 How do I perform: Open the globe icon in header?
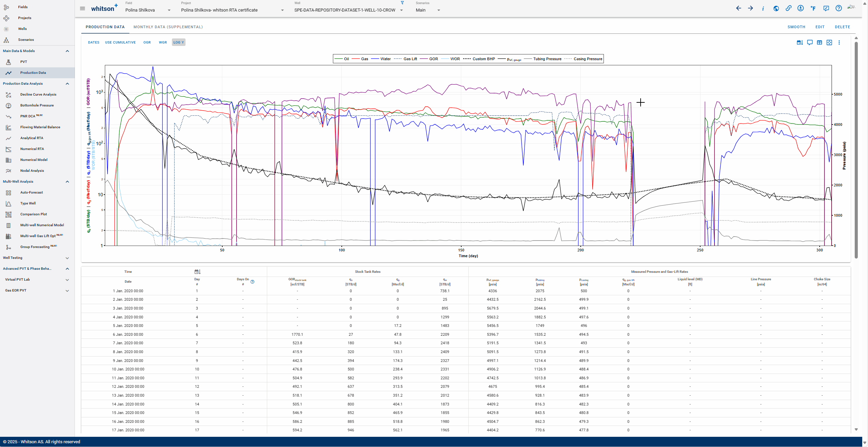point(776,9)
